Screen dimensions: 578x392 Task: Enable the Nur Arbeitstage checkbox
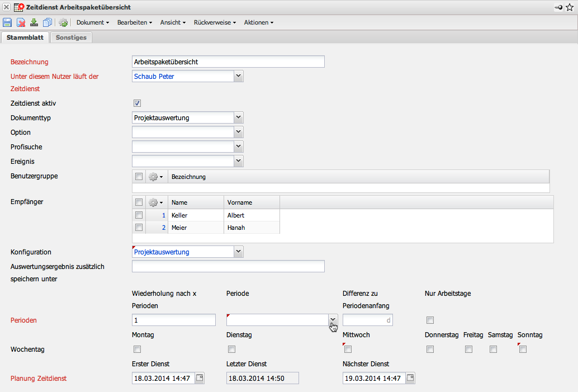430,320
